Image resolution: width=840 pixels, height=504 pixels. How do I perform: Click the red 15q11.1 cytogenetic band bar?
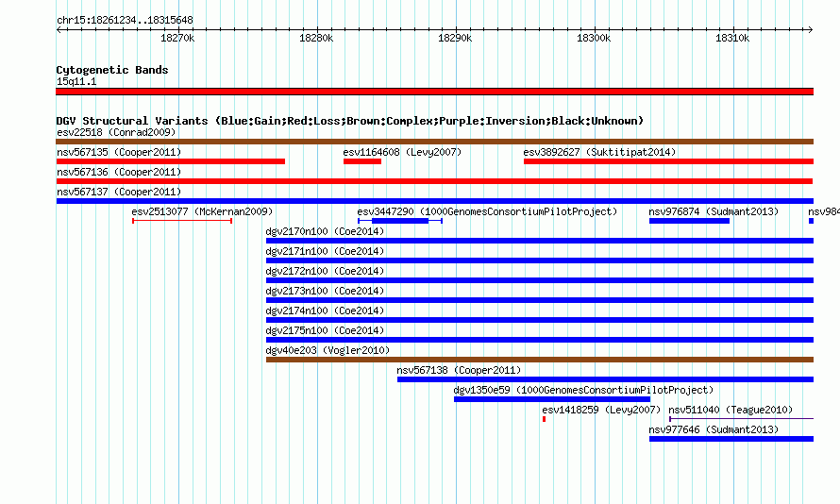pos(434,92)
